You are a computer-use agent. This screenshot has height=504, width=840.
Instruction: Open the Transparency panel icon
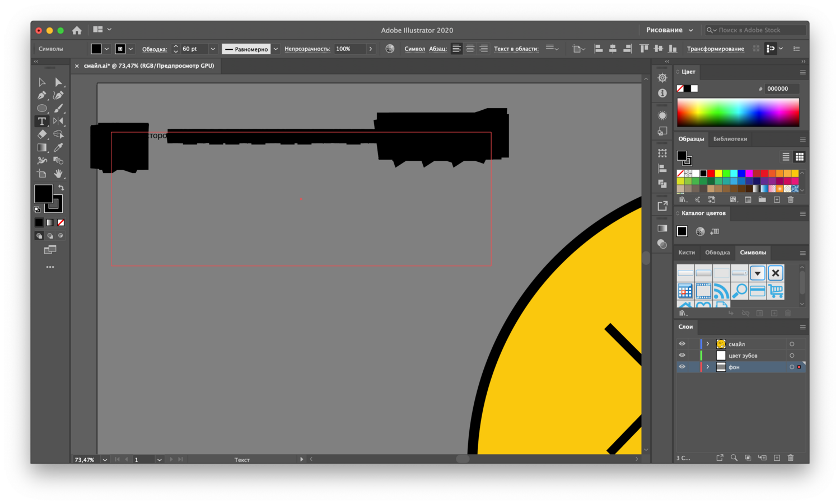662,244
